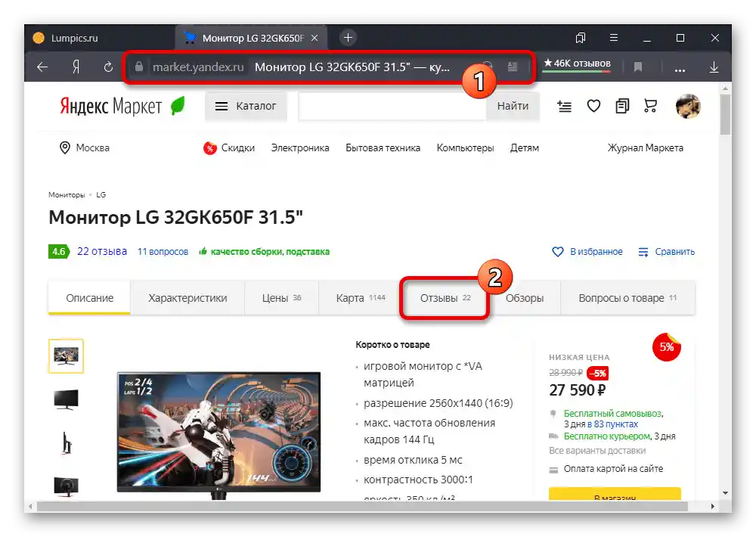
Task: Open downloads with the download arrow icon
Action: pos(714,67)
